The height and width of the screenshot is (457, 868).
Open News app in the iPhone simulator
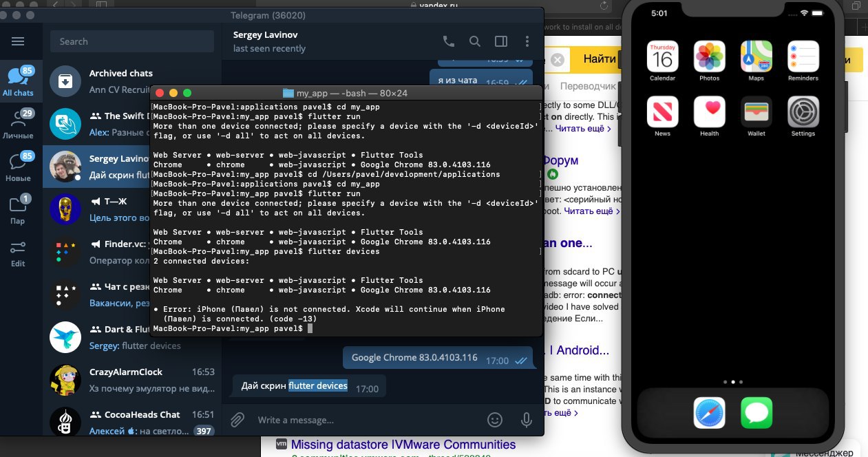[662, 116]
